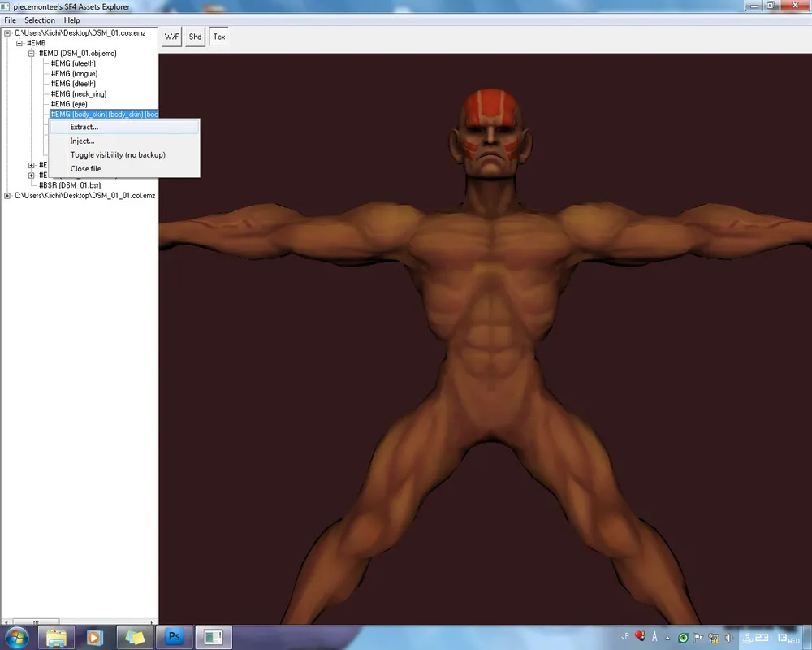Show hidden system tray icons

(x=669, y=637)
